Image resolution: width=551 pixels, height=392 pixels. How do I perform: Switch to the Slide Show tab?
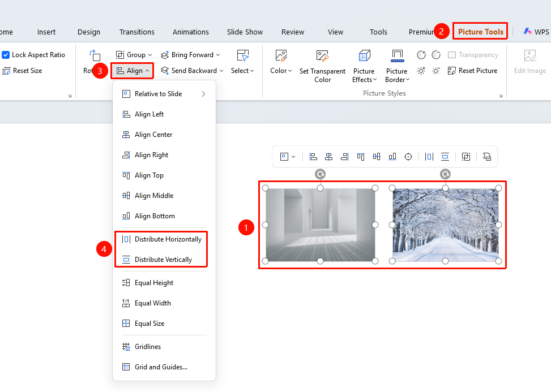(x=245, y=32)
